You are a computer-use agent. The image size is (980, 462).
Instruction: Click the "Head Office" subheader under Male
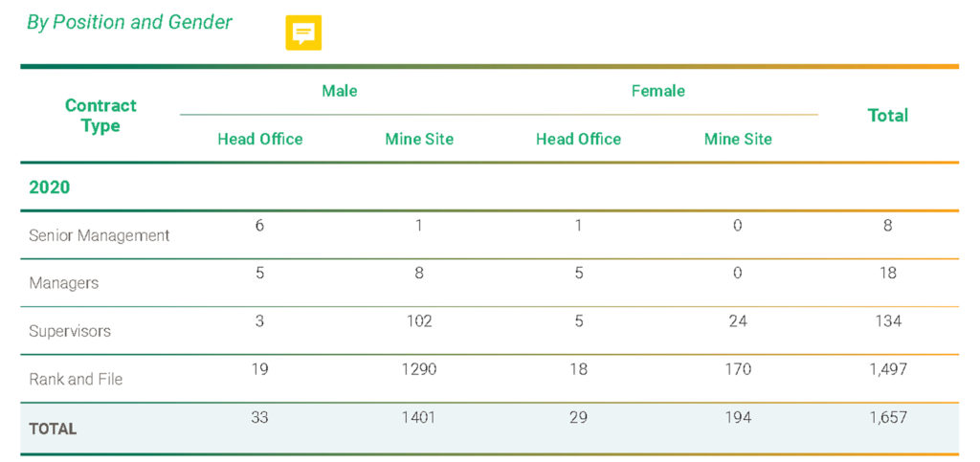(x=259, y=139)
